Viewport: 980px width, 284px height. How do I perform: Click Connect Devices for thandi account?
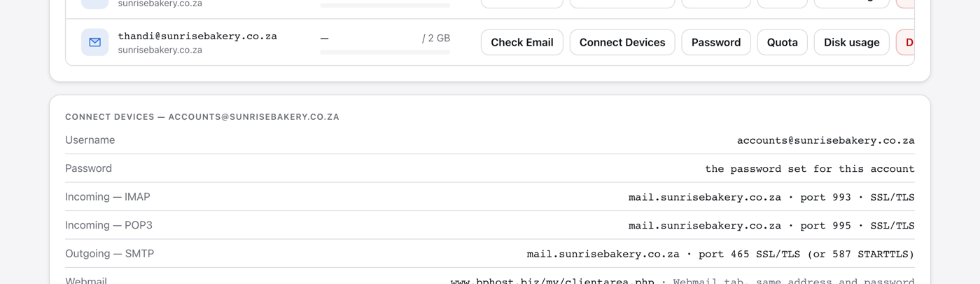pos(622,42)
